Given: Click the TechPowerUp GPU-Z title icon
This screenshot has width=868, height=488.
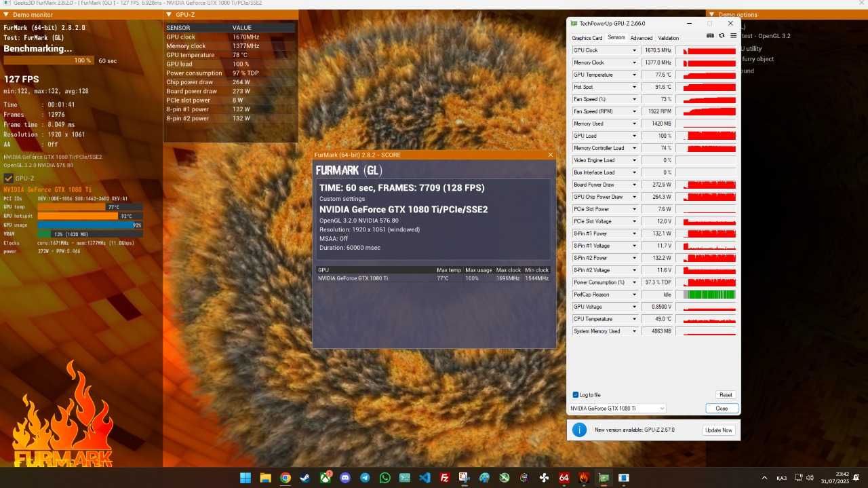Looking at the screenshot, I should coord(574,23).
